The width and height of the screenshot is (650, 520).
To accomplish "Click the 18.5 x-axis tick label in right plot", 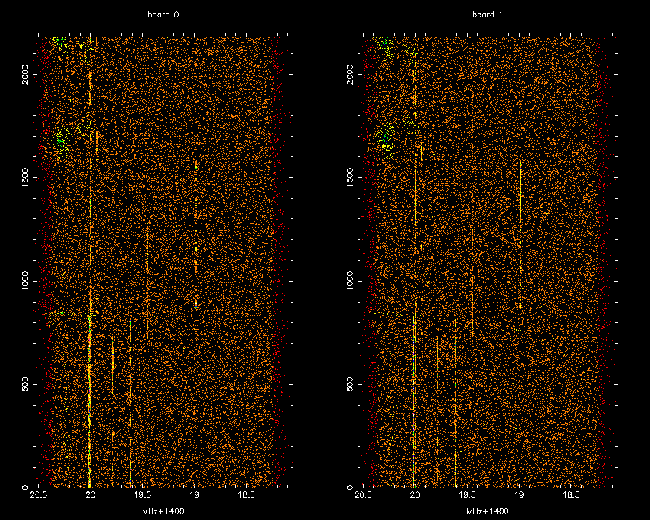I will 570,494.
